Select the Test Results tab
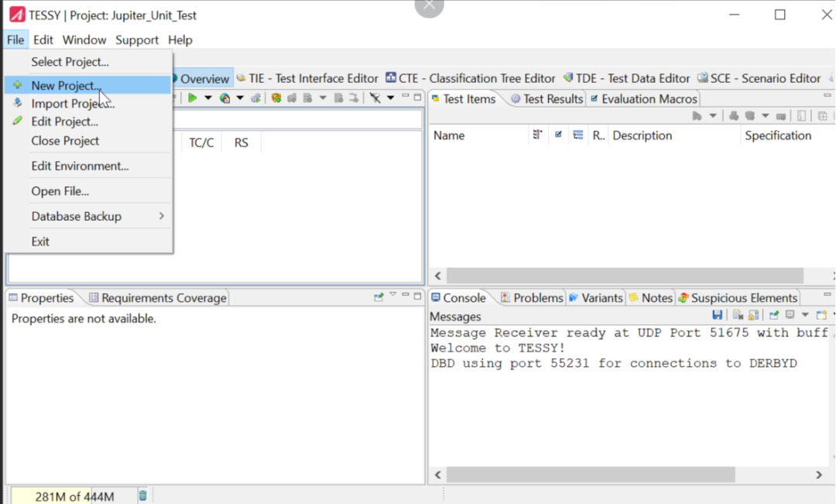Screen dimensions: 836x504 [547, 99]
